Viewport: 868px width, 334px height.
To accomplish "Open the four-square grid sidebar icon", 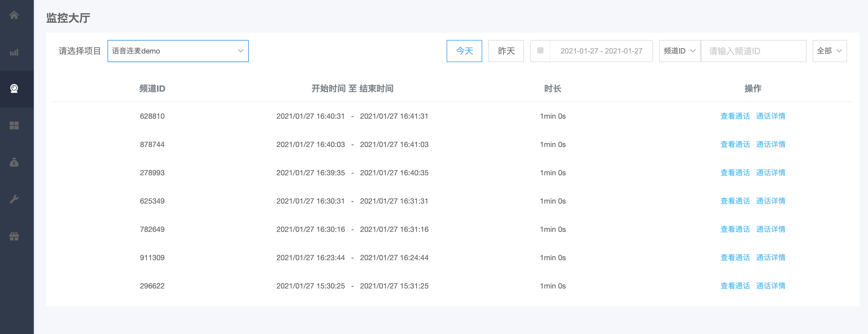I will point(14,125).
